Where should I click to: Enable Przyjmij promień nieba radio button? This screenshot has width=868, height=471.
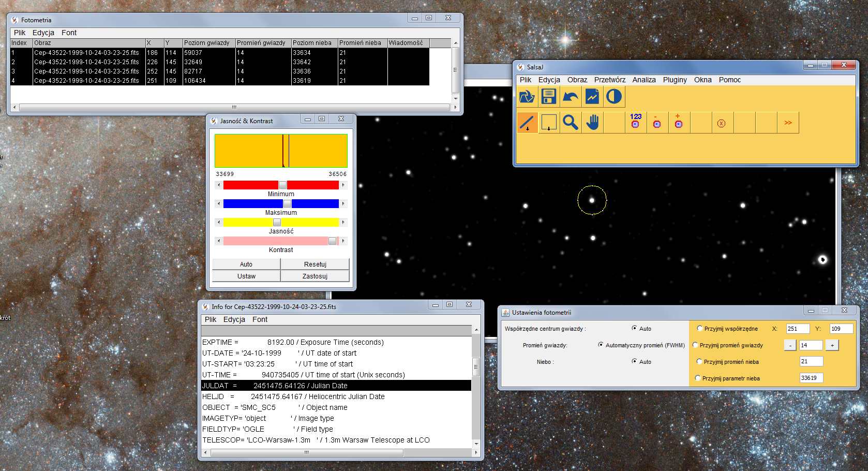pyautogui.click(x=699, y=361)
